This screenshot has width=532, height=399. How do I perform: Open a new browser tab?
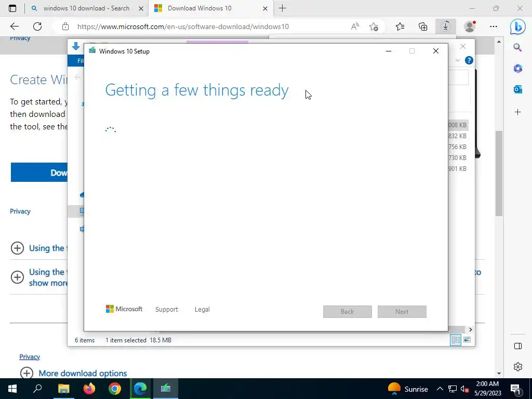(282, 8)
